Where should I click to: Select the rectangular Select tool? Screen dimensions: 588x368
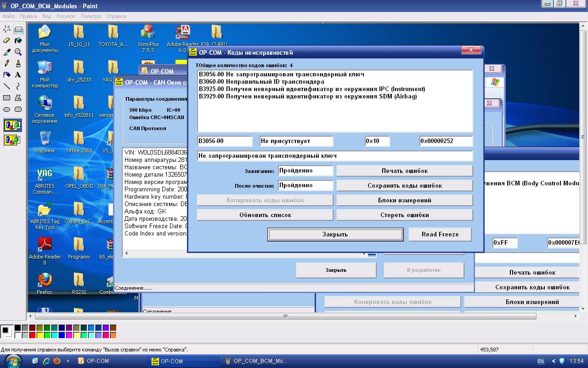coord(18,29)
